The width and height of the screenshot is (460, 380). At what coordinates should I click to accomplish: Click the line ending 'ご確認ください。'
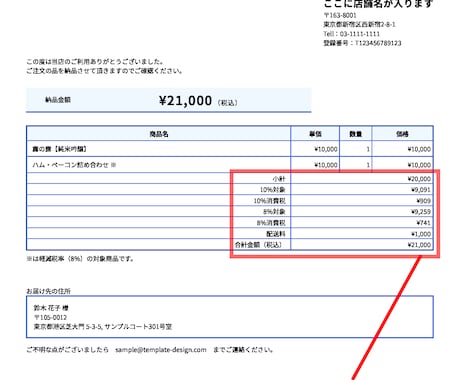pyautogui.click(x=104, y=71)
